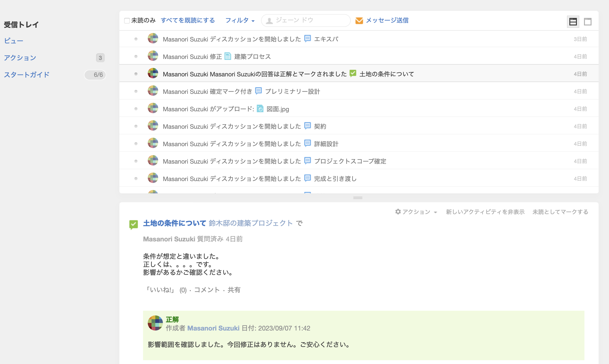Expand アクション gear dropdown in preview
The width and height of the screenshot is (609, 364).
(416, 212)
